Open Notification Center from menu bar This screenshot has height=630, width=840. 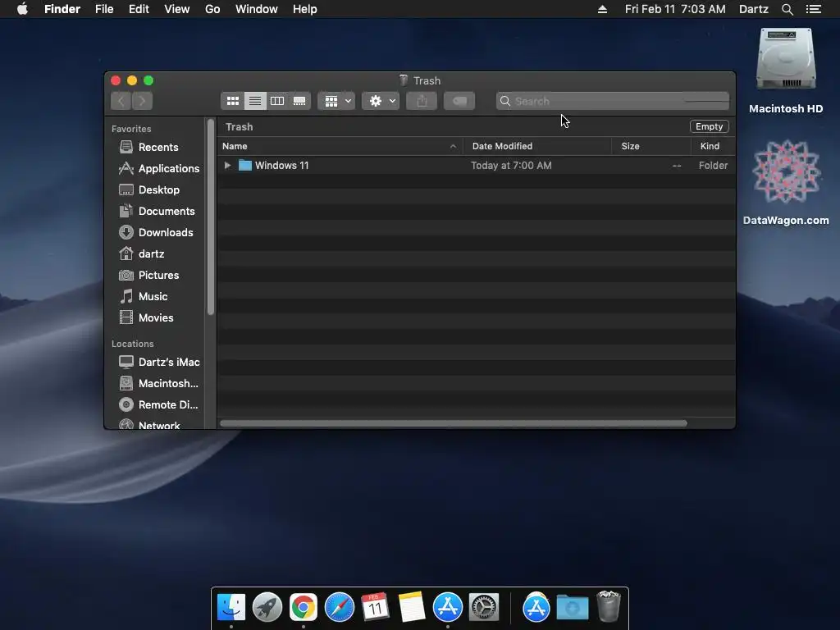[x=814, y=9]
